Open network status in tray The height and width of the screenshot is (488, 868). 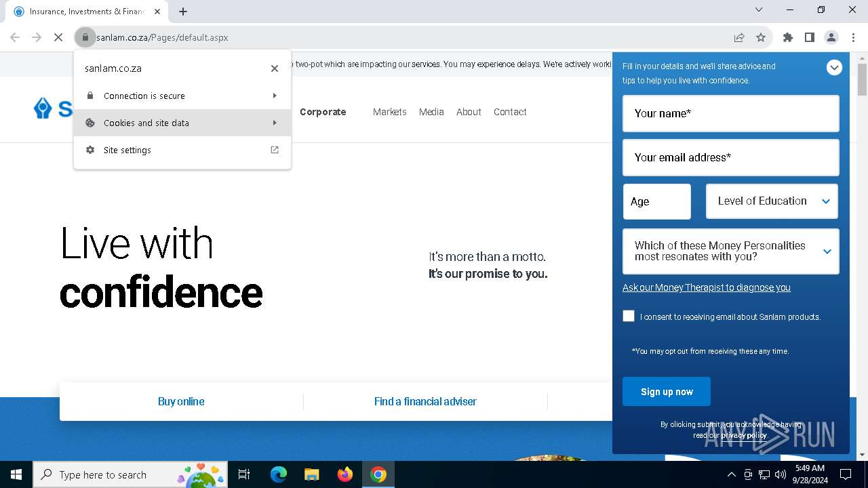pos(764,474)
